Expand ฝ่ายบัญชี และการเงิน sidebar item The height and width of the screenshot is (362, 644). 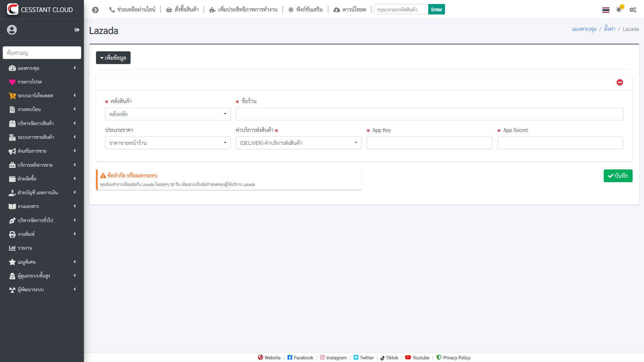pyautogui.click(x=42, y=193)
